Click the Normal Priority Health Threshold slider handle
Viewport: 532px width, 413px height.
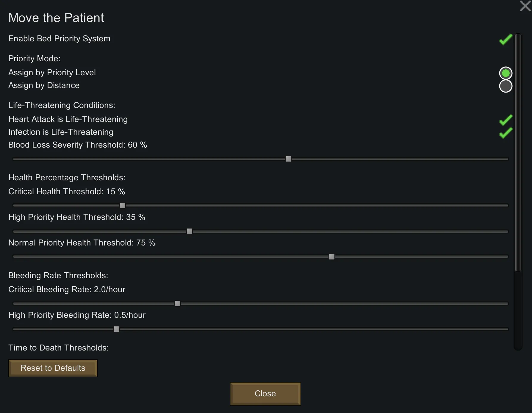331,257
